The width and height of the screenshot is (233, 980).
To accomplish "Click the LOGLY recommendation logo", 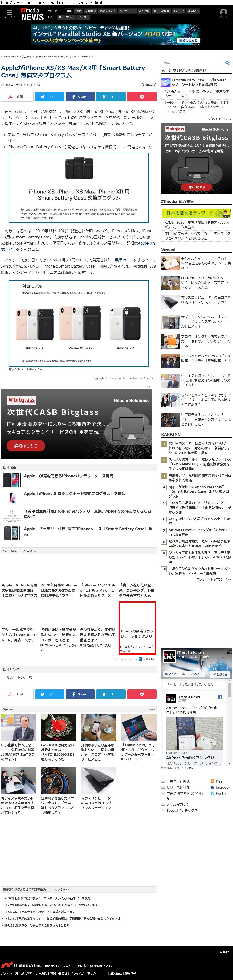I will pos(147,659).
